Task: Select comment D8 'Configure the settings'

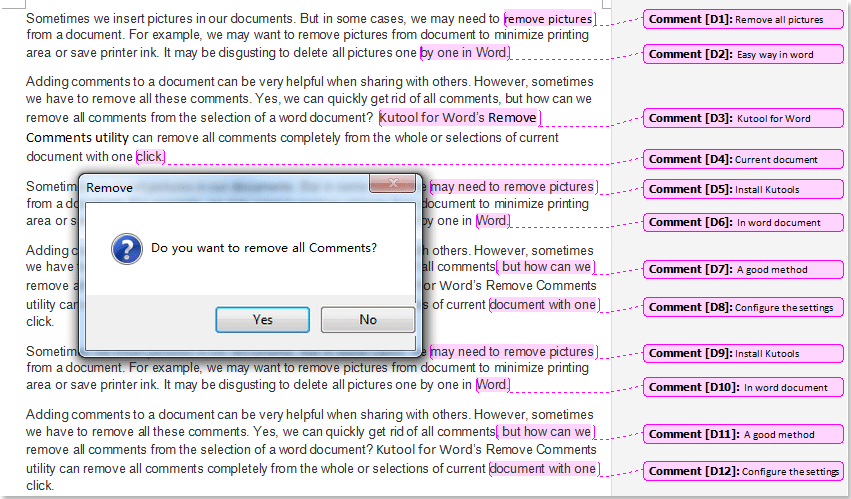Action: tap(742, 307)
